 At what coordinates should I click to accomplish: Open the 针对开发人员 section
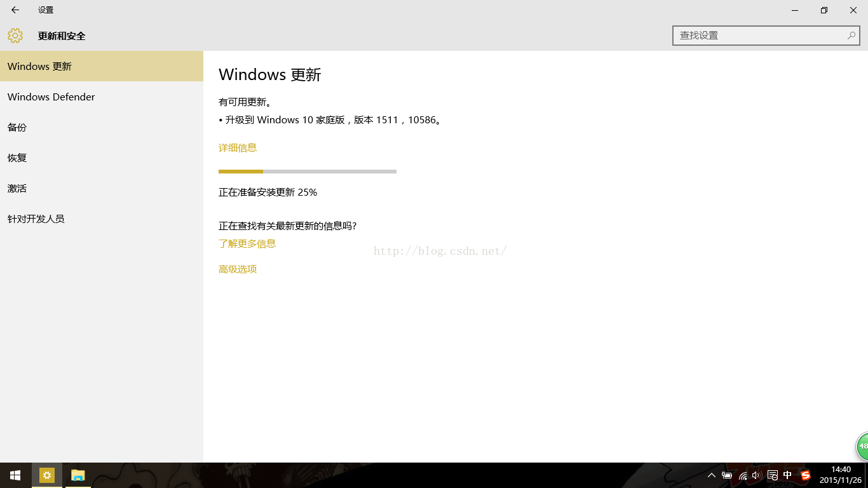click(x=102, y=219)
